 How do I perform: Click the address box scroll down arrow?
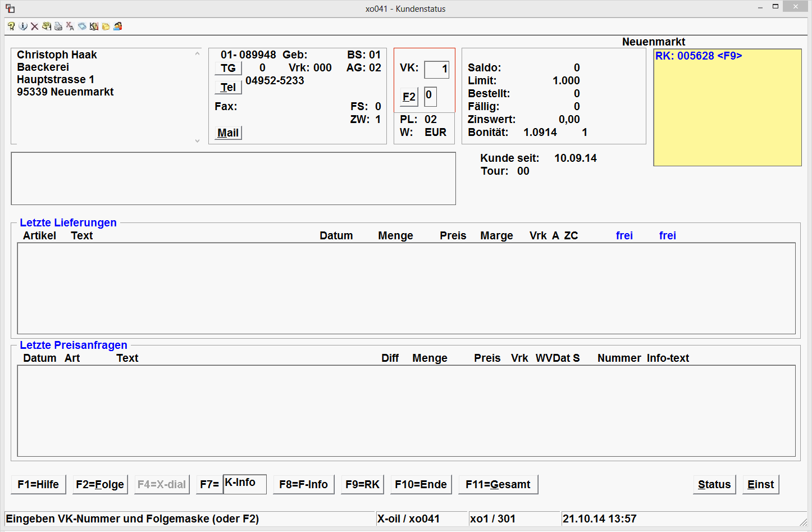pos(197,141)
